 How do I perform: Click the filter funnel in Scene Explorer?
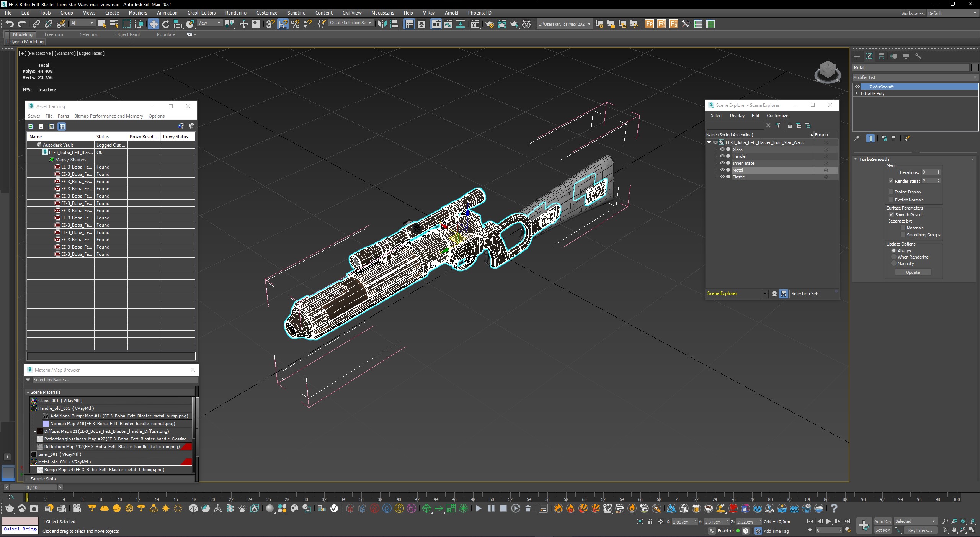[x=778, y=125]
